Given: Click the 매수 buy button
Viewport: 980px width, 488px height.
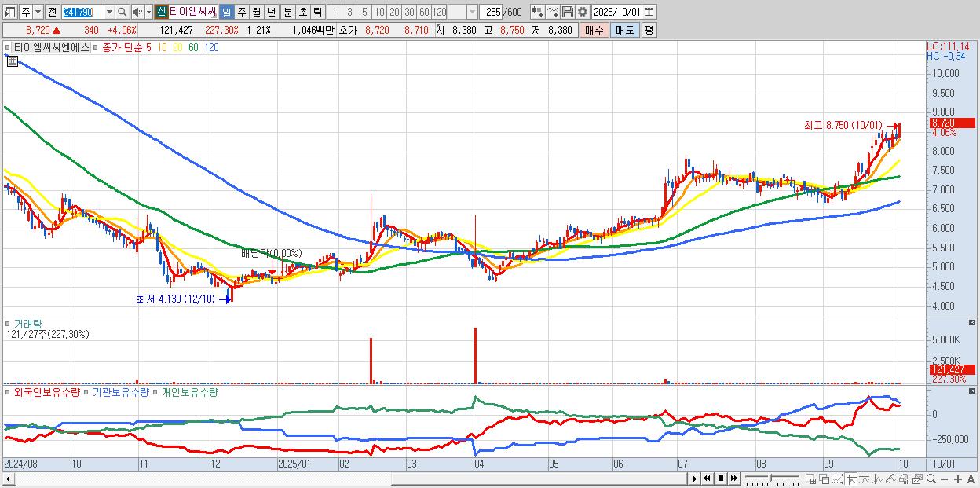Looking at the screenshot, I should (x=594, y=30).
